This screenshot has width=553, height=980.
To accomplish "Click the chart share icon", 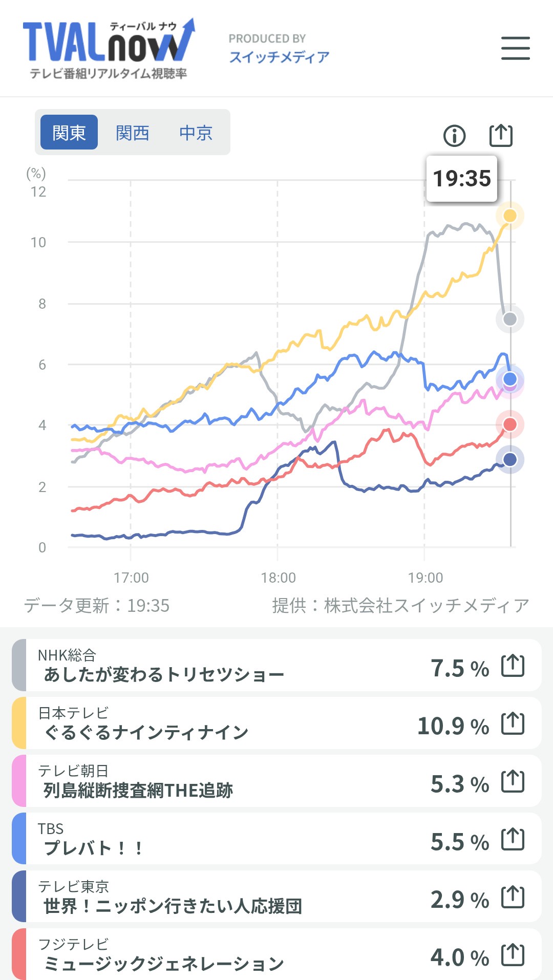I will pos(501,135).
